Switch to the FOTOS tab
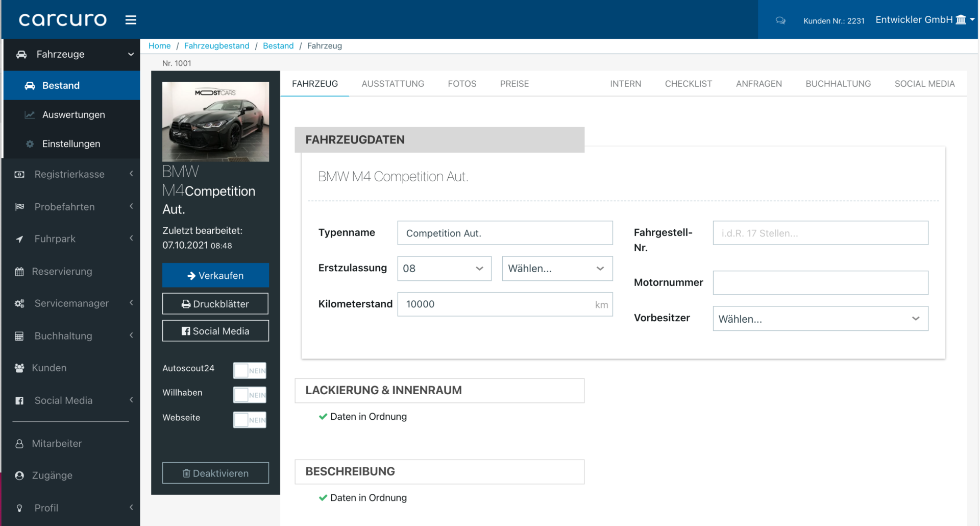The width and height of the screenshot is (980, 526). pyautogui.click(x=462, y=84)
